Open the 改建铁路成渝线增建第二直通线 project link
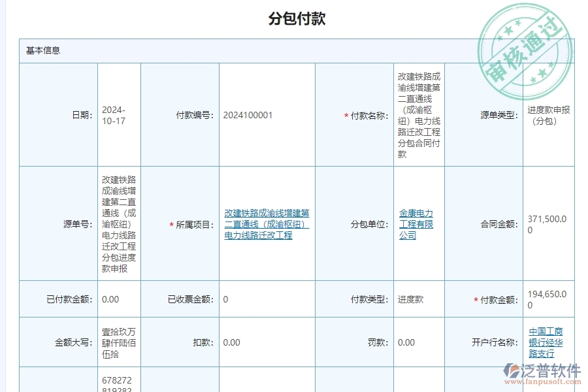 265,224
